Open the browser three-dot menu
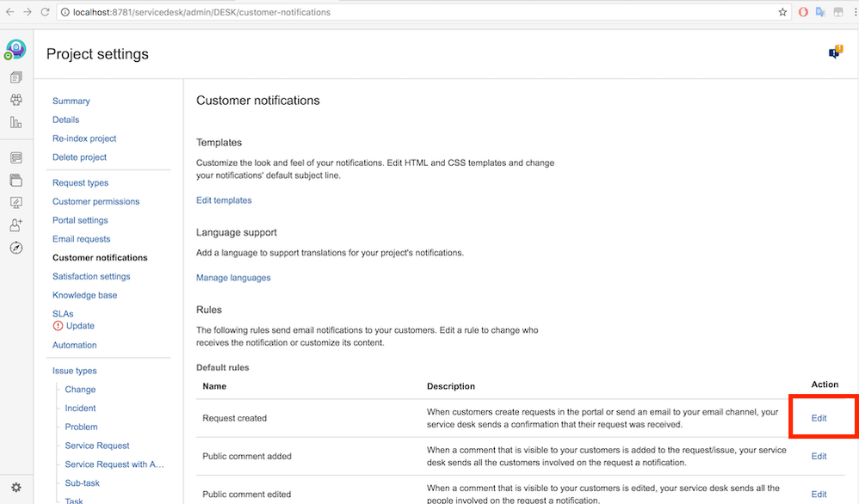The height and width of the screenshot is (504, 859). point(856,12)
